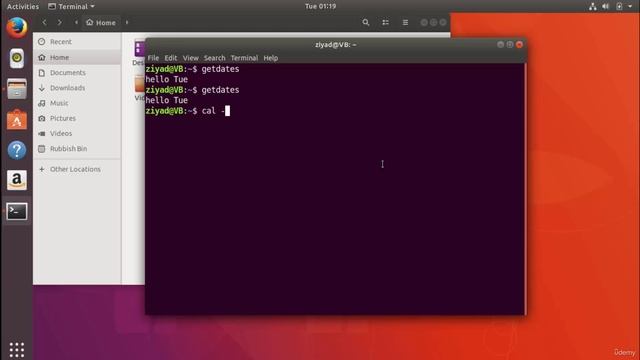
Task: Open Rubbish Bin in Files sidebar
Action: coord(77,149)
